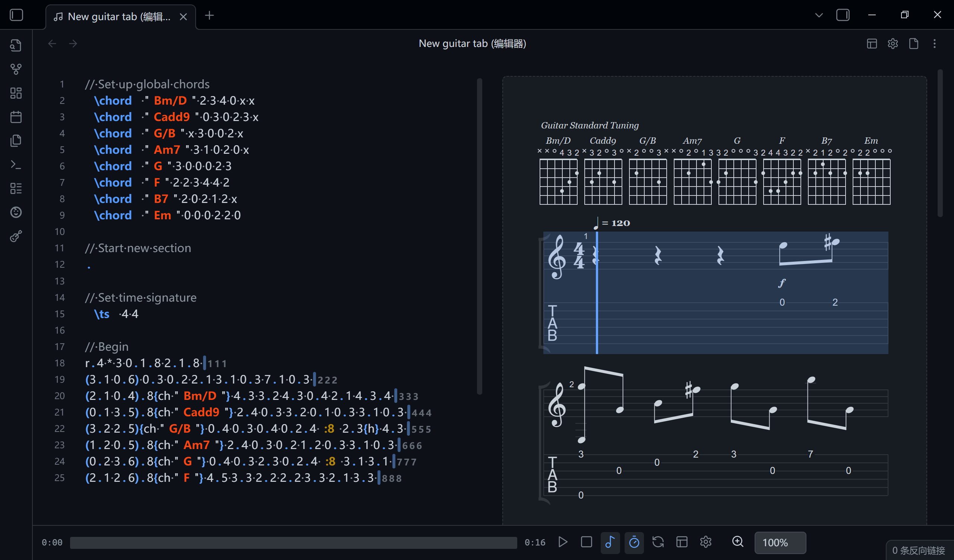Click the zoom magnifier icon

click(x=738, y=542)
